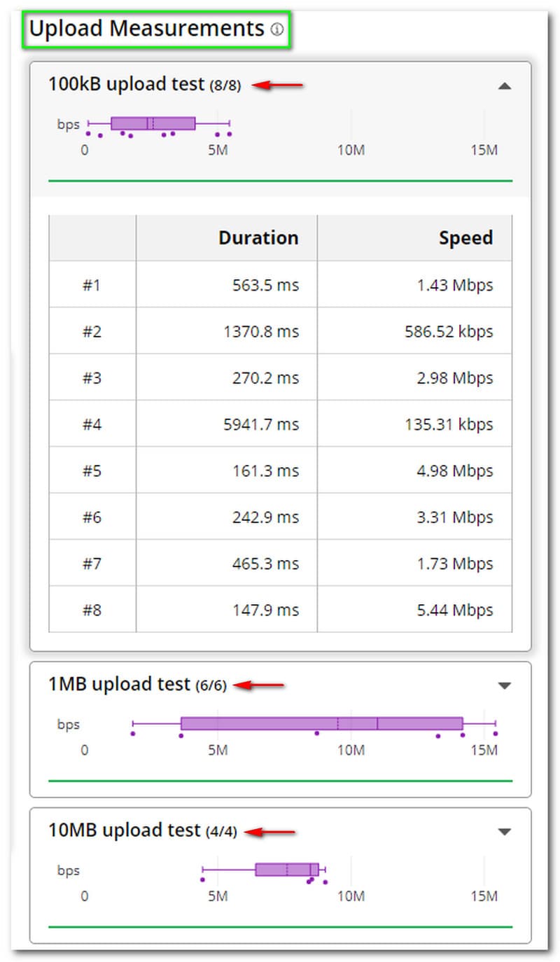The image size is (560, 962).
Task: Click the Speed column header
Action: (x=465, y=238)
